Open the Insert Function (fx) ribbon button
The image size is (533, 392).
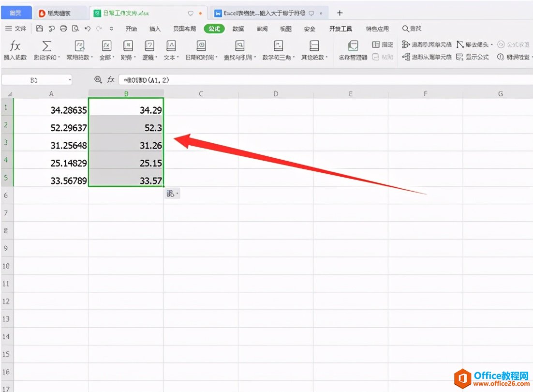[15, 50]
